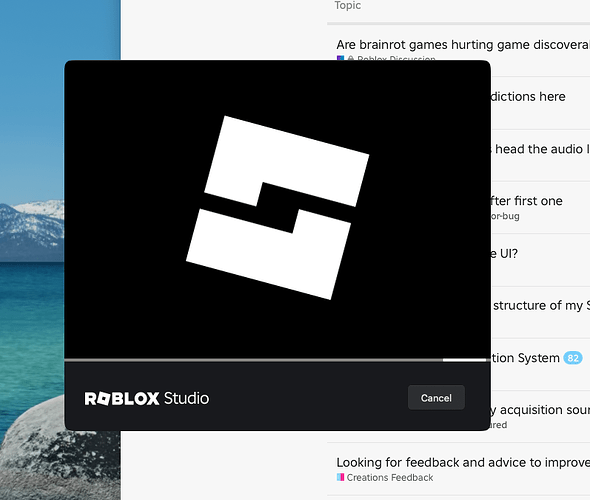Click the white loading progress bar

pyautogui.click(x=464, y=360)
